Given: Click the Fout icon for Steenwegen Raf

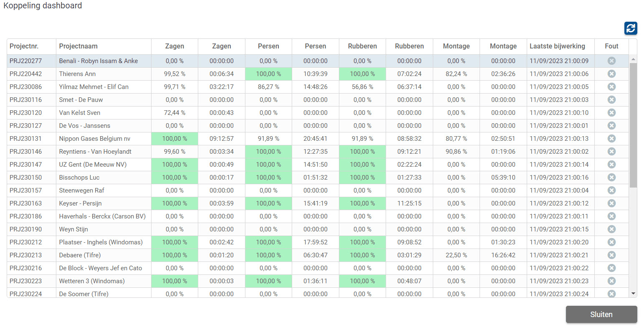Looking at the screenshot, I should 611,190.
